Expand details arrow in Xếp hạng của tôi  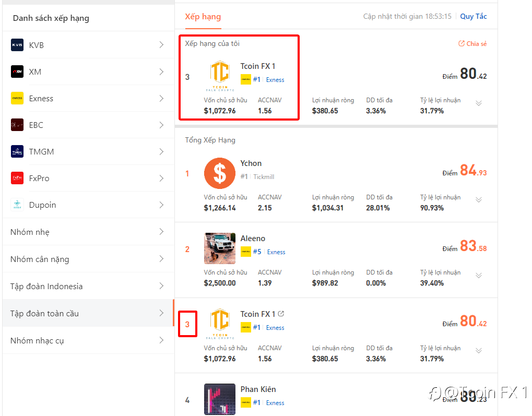click(x=479, y=103)
